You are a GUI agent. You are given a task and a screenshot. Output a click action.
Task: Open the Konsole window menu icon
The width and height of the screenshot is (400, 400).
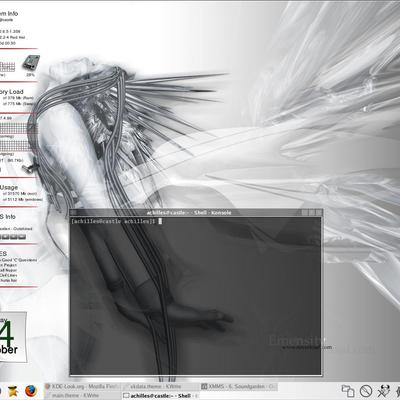[73, 213]
